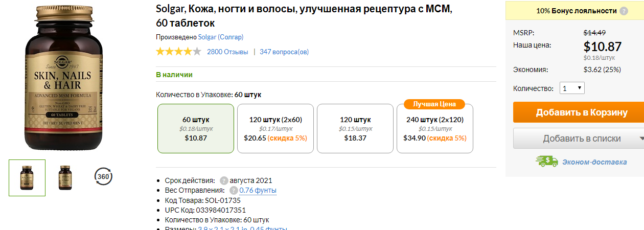
Task: Click help icon next to Срок действия
Action: pos(224,180)
